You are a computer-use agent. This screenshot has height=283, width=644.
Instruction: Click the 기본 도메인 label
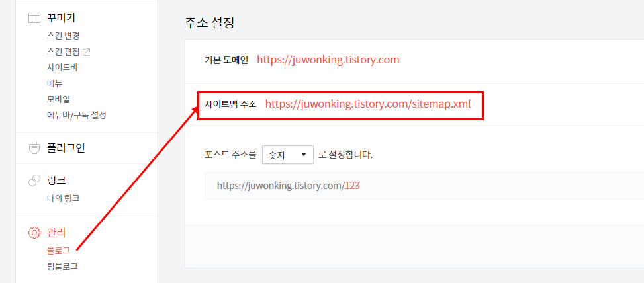pyautogui.click(x=227, y=60)
